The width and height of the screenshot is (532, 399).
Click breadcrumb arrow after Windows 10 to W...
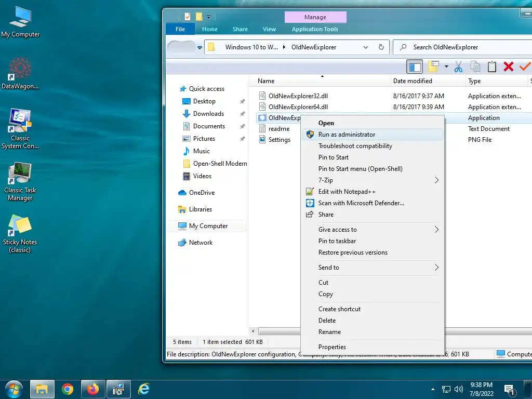pos(284,47)
